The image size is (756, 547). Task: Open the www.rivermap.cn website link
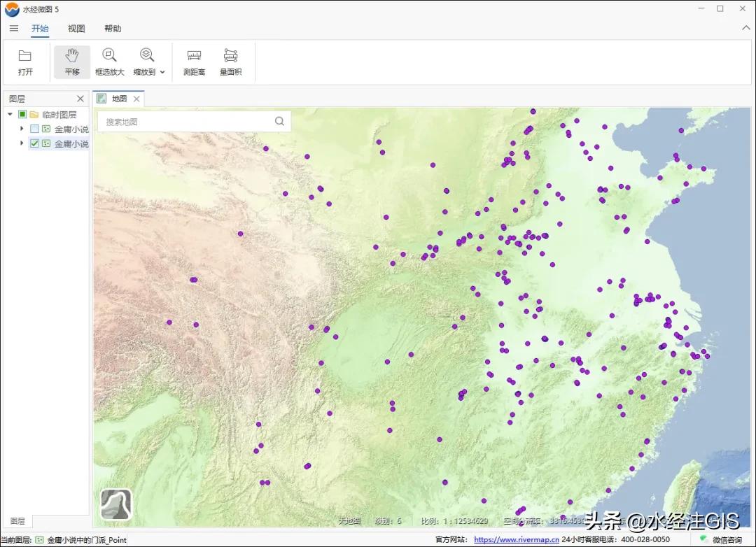[516, 539]
